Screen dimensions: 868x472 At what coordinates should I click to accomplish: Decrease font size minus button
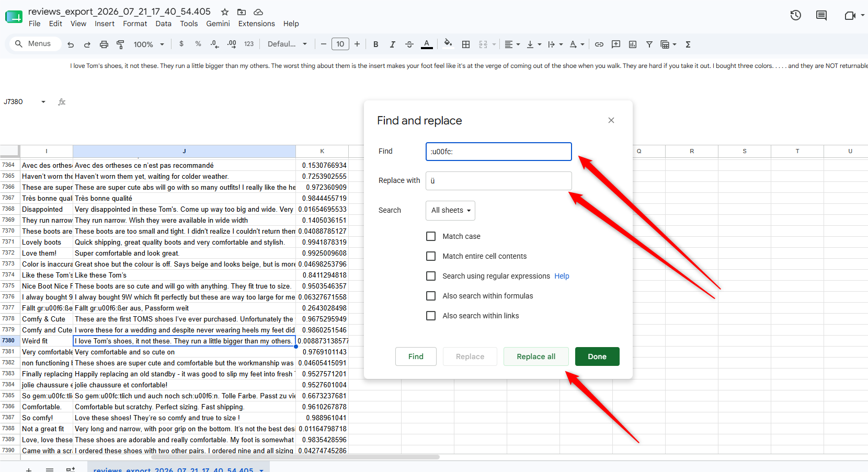[x=324, y=44]
